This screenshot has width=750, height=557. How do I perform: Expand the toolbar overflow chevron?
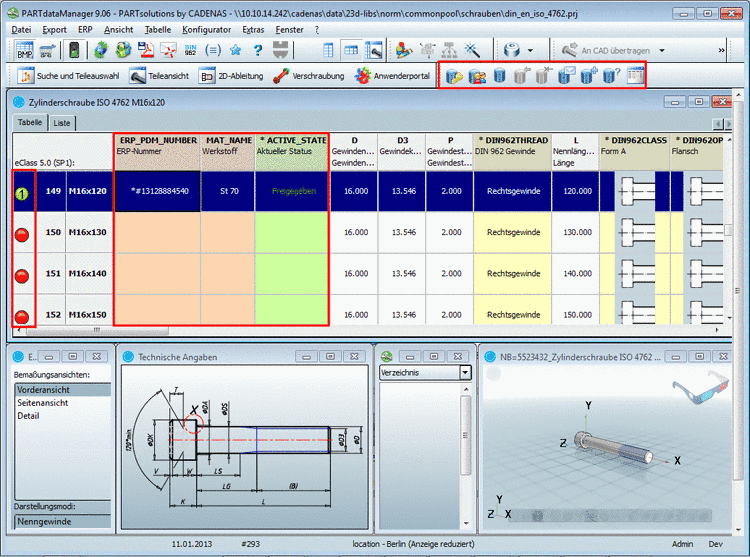pos(721,49)
